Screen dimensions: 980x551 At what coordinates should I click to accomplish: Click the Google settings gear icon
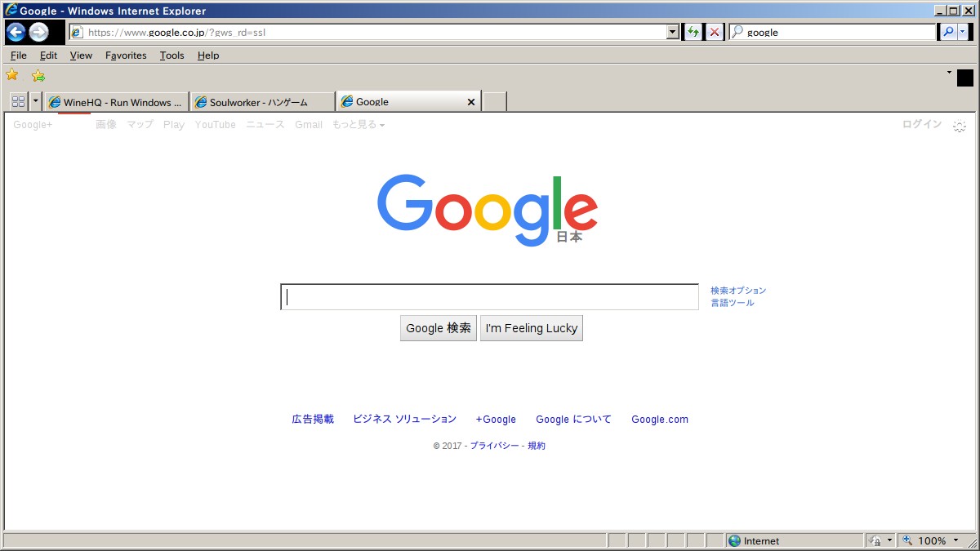[x=960, y=126]
